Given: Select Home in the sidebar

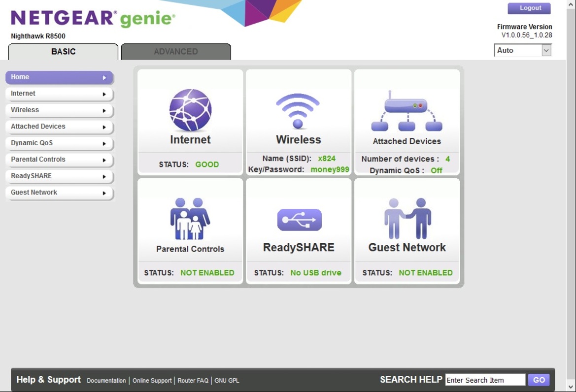Looking at the screenshot, I should (59, 77).
